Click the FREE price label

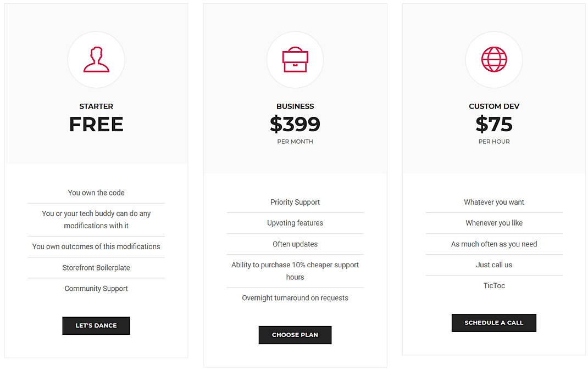[96, 124]
